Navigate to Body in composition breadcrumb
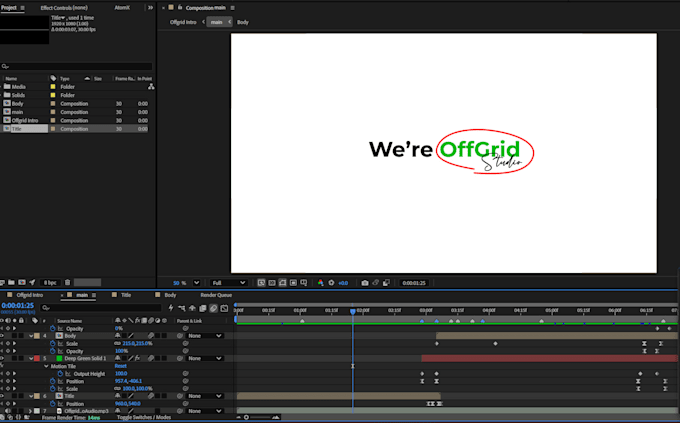Image resolution: width=680 pixels, height=423 pixels. 243,22
